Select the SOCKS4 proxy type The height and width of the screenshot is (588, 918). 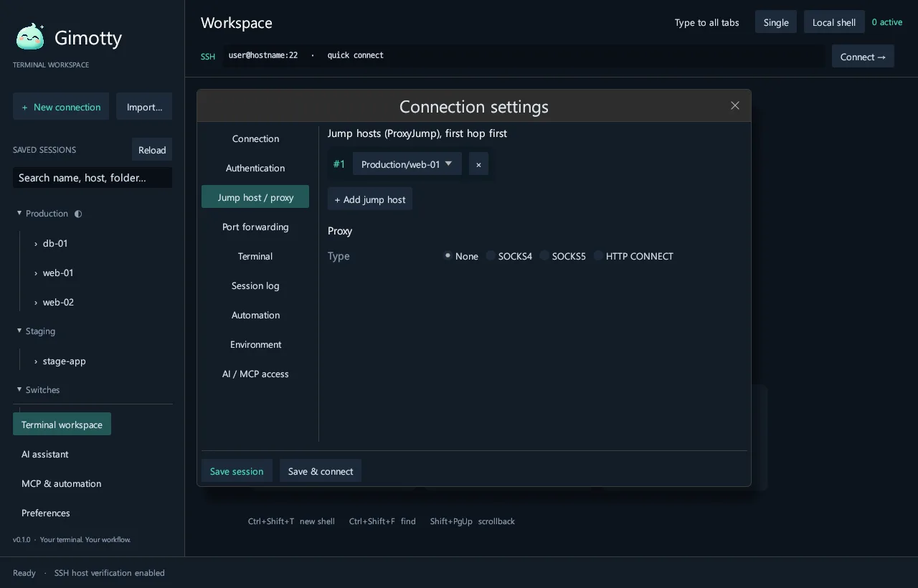click(509, 256)
